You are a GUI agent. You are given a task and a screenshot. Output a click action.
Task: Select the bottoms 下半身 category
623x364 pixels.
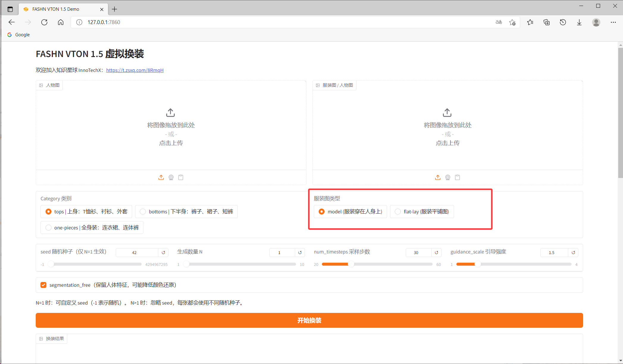tap(143, 212)
